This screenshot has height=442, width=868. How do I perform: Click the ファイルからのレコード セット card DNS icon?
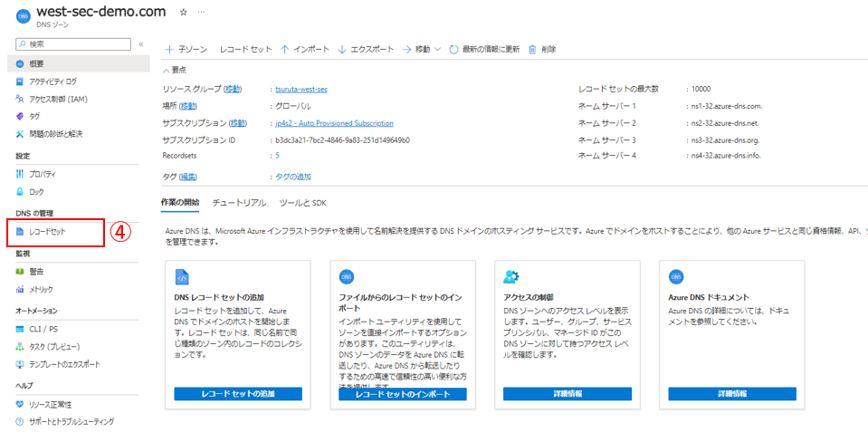pos(347,276)
